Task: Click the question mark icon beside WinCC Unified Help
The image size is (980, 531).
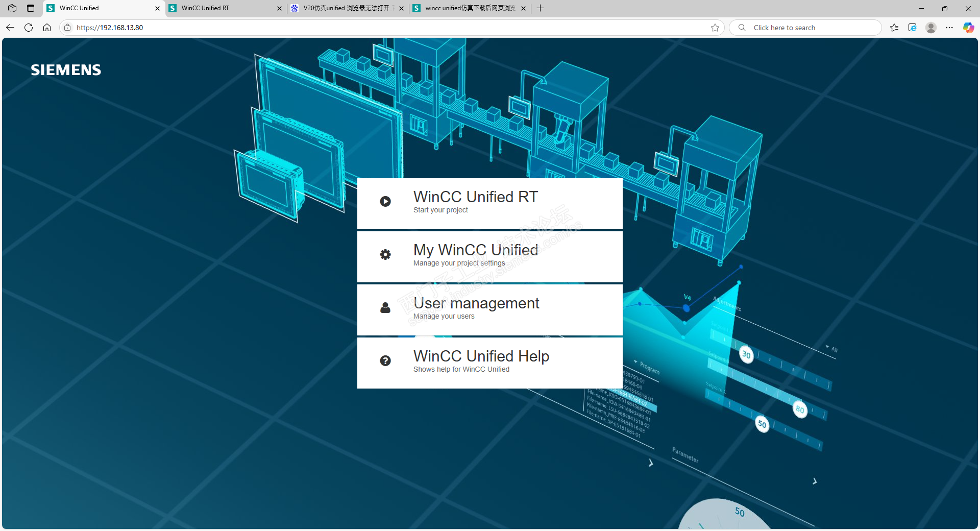Action: coord(385,360)
